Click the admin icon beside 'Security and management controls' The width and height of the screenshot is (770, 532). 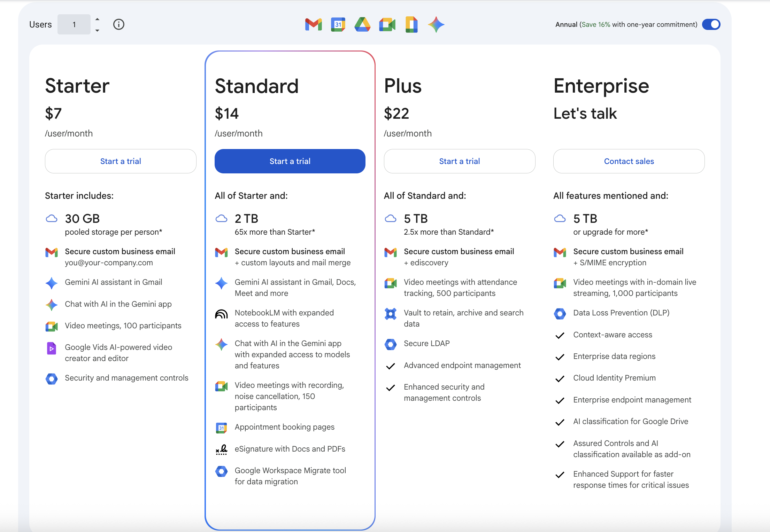coord(52,379)
